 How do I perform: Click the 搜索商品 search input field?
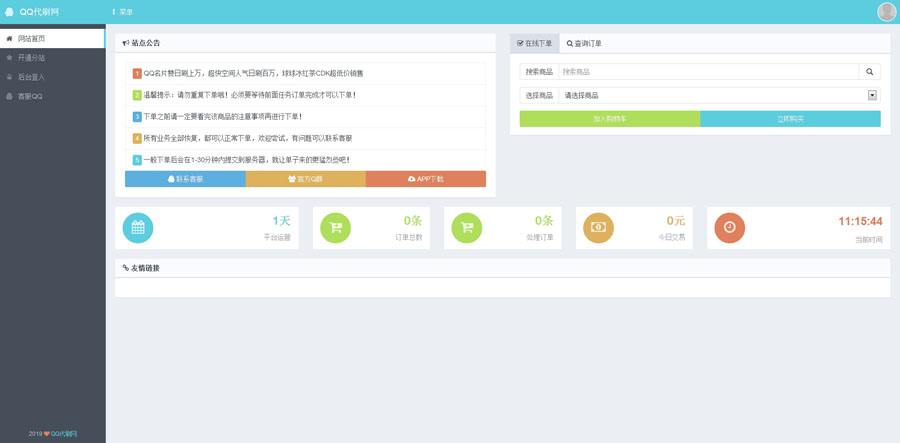click(707, 72)
